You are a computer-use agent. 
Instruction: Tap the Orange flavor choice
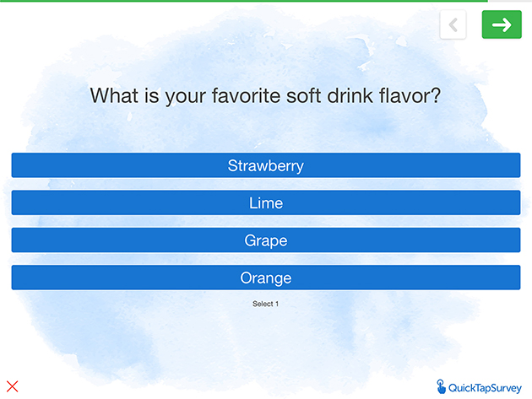tap(266, 278)
